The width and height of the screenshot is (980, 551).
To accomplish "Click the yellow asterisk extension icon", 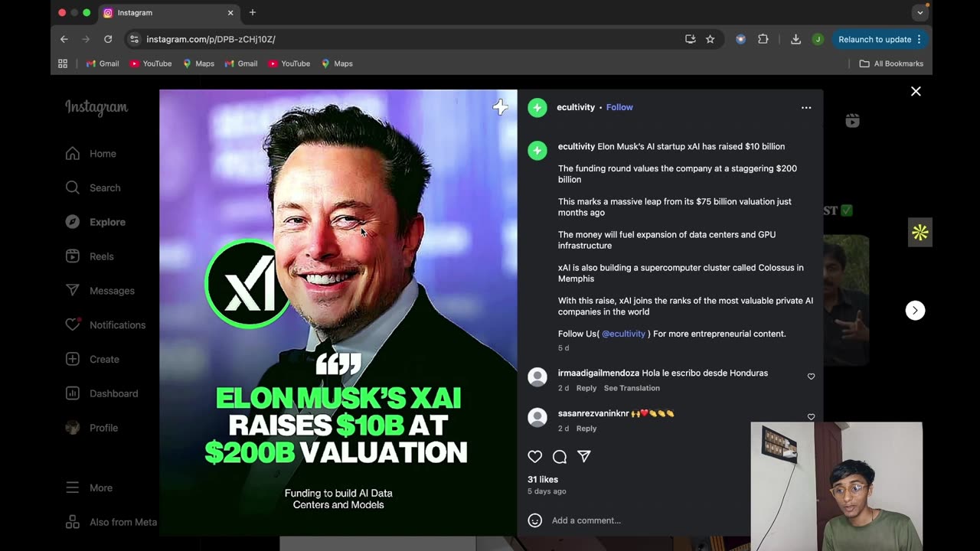I will tap(920, 233).
